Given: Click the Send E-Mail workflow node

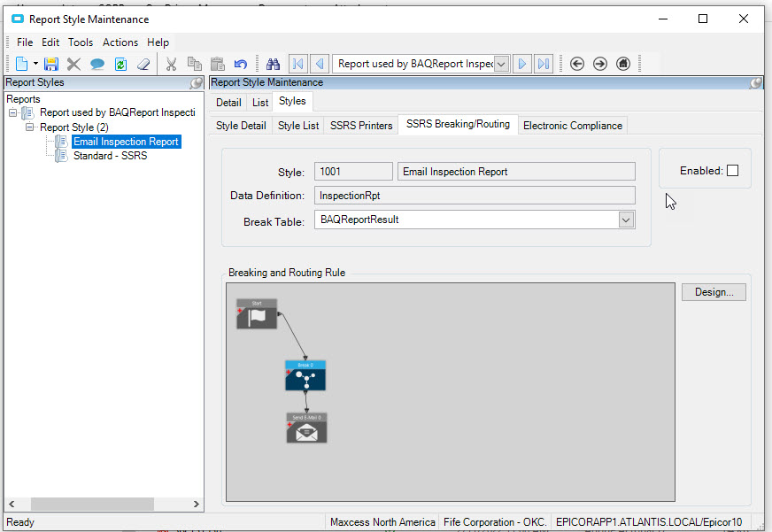Looking at the screenshot, I should click(x=306, y=429).
